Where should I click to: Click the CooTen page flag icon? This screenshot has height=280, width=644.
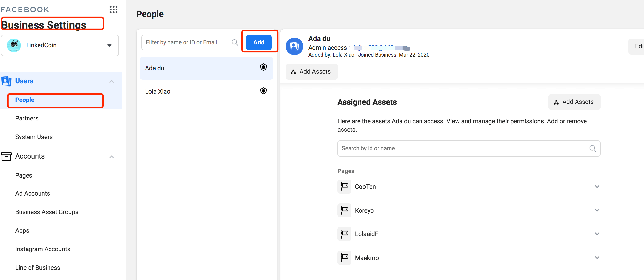click(x=344, y=186)
